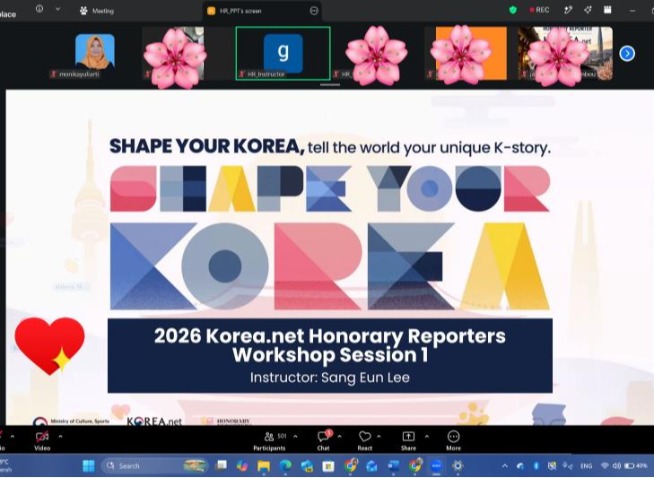Open the Participants panel

270,441
